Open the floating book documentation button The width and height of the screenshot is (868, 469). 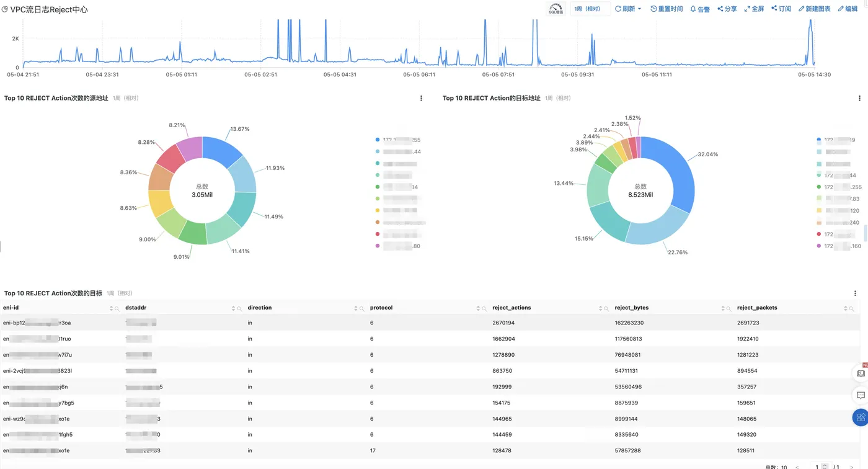[861, 373]
